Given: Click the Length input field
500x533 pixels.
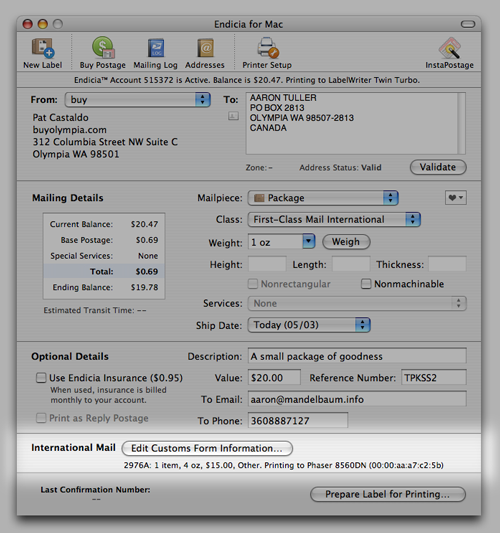Looking at the screenshot, I should 351,264.
